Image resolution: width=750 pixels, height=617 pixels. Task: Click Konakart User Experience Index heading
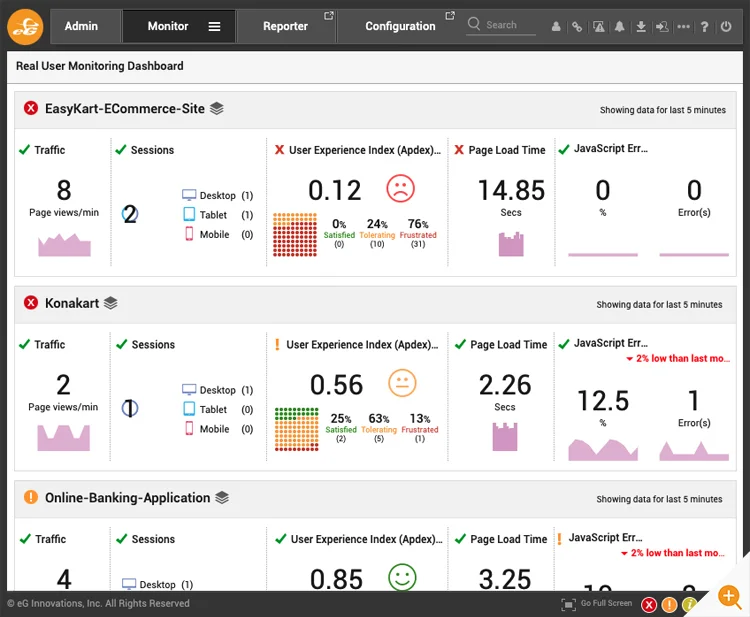tap(362, 344)
